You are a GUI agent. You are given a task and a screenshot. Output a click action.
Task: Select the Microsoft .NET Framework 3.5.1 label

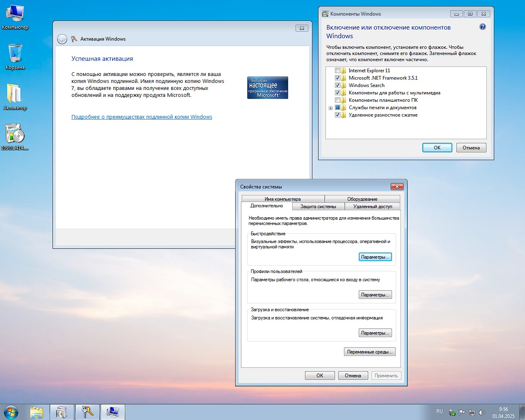(x=383, y=78)
